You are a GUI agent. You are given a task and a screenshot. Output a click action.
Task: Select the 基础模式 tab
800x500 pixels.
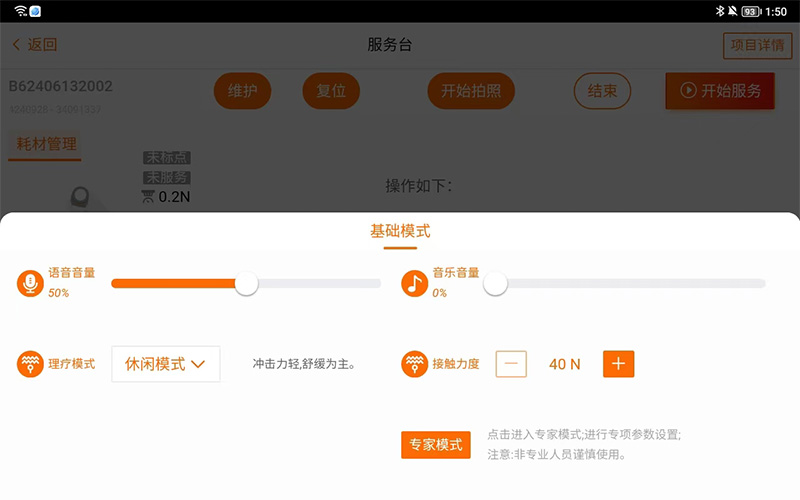coord(400,231)
